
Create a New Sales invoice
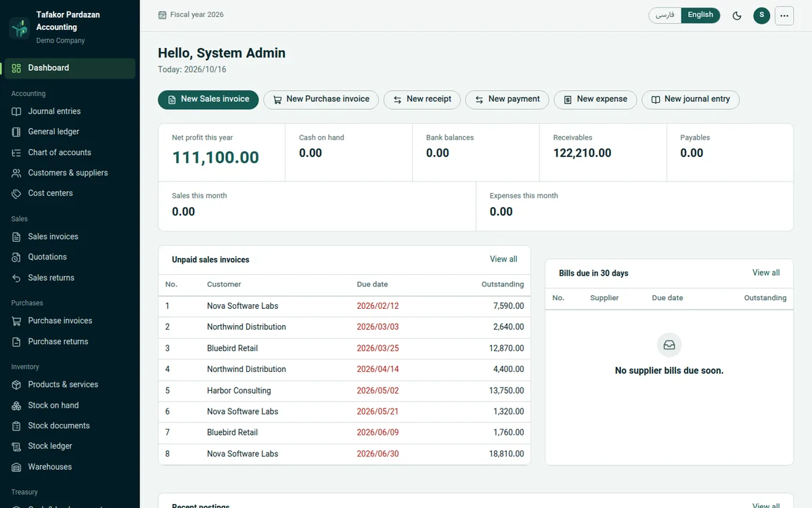click(x=208, y=100)
